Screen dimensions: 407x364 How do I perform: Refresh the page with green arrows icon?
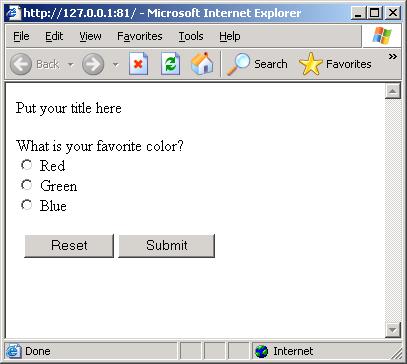click(170, 64)
